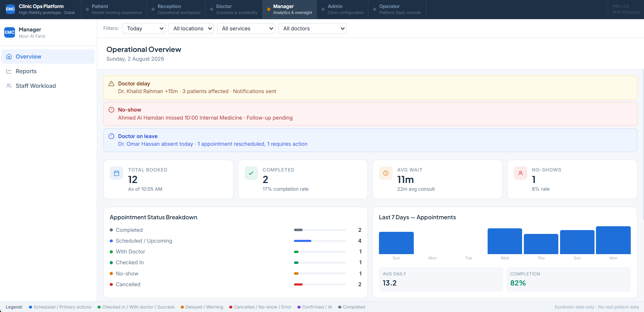Image resolution: width=644 pixels, height=312 pixels.
Task: Click the Overview home icon
Action: coord(9,56)
